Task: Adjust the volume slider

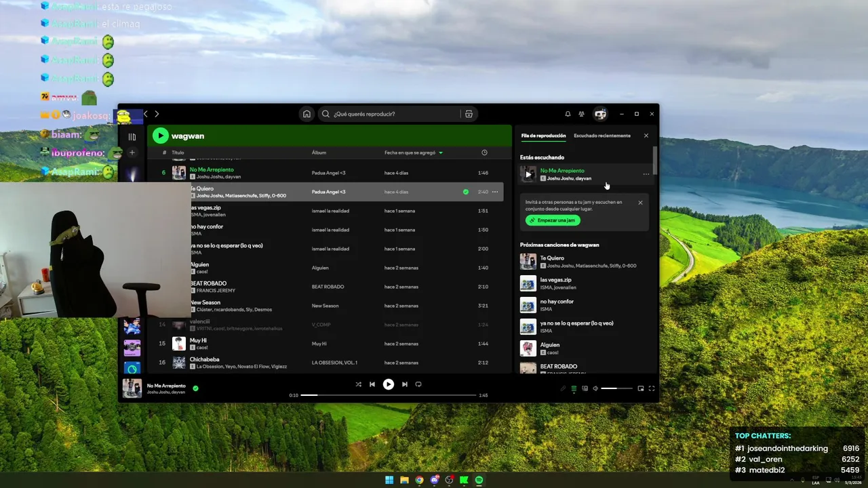Action: point(617,388)
